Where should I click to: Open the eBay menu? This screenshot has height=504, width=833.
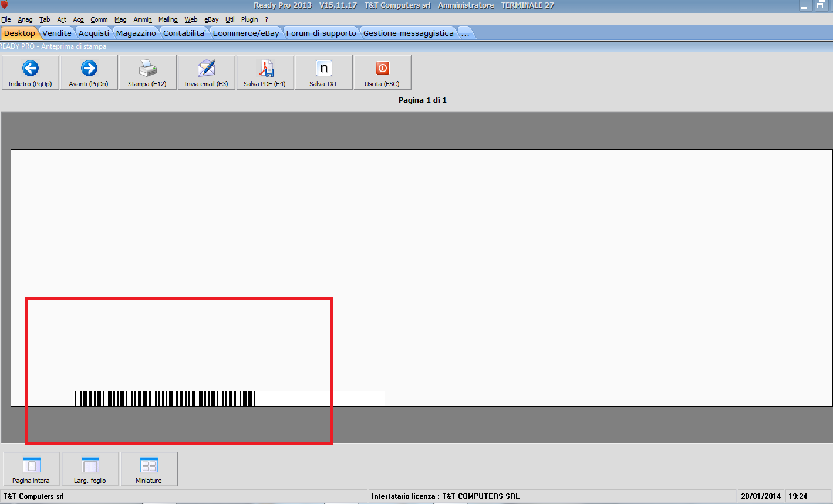tap(211, 19)
